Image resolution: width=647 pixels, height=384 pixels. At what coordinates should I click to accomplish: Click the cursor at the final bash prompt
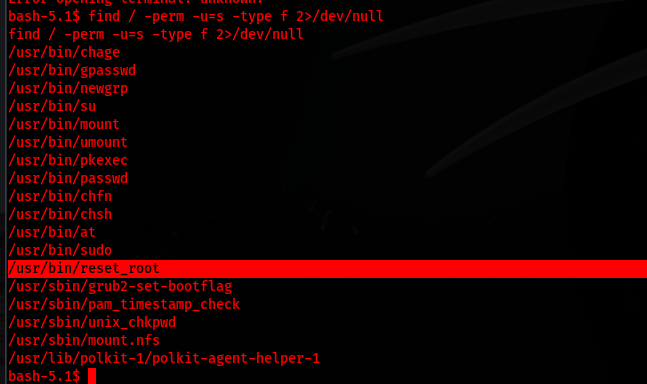(x=92, y=376)
